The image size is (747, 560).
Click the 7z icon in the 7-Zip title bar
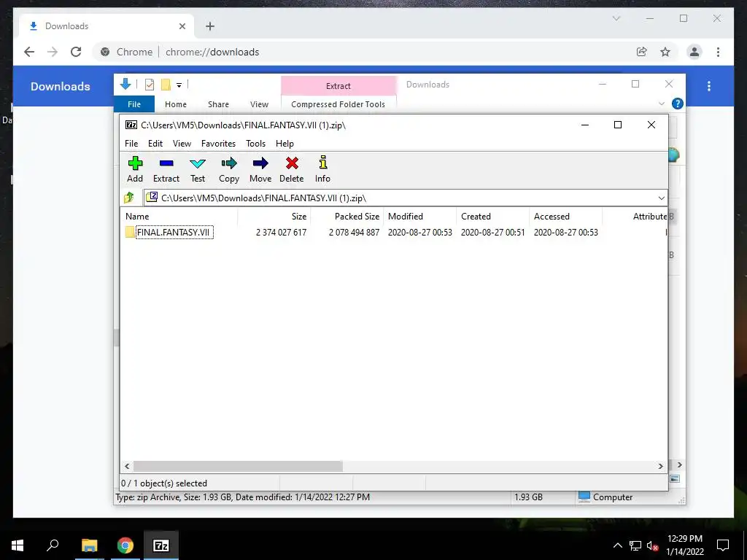(x=131, y=125)
